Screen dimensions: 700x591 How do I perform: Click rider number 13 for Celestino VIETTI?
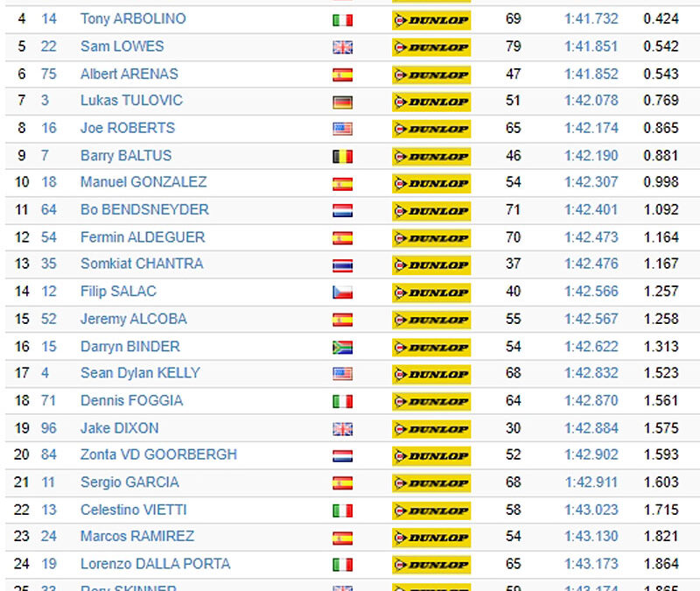(49, 510)
